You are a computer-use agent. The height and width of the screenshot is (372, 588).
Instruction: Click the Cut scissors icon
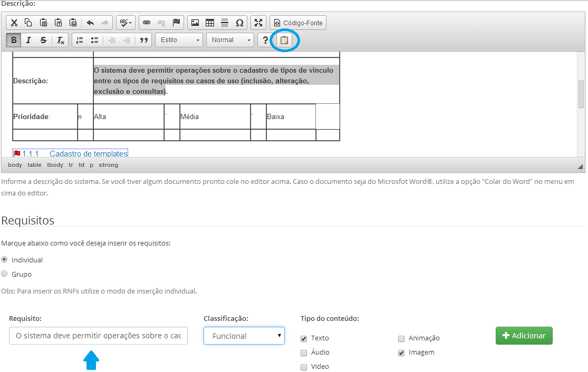click(14, 23)
